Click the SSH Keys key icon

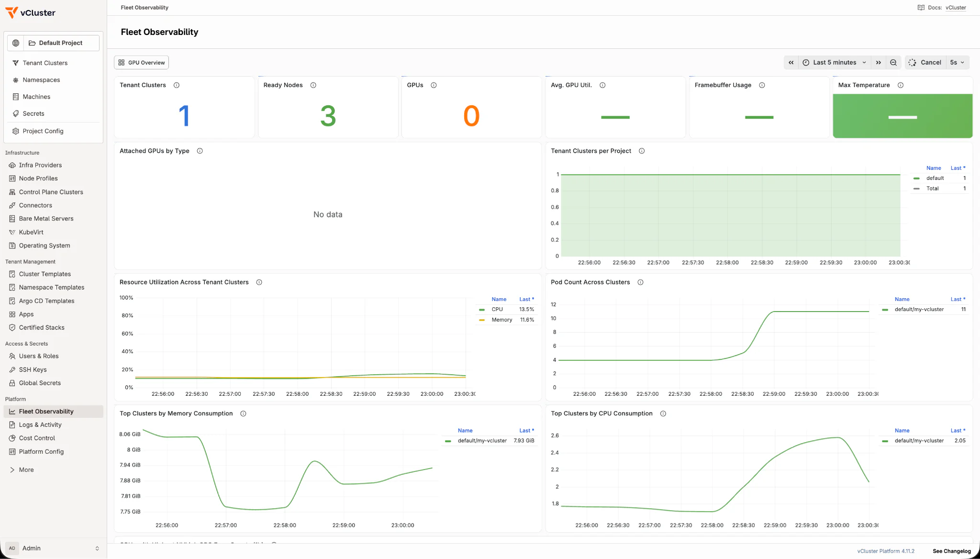click(12, 370)
